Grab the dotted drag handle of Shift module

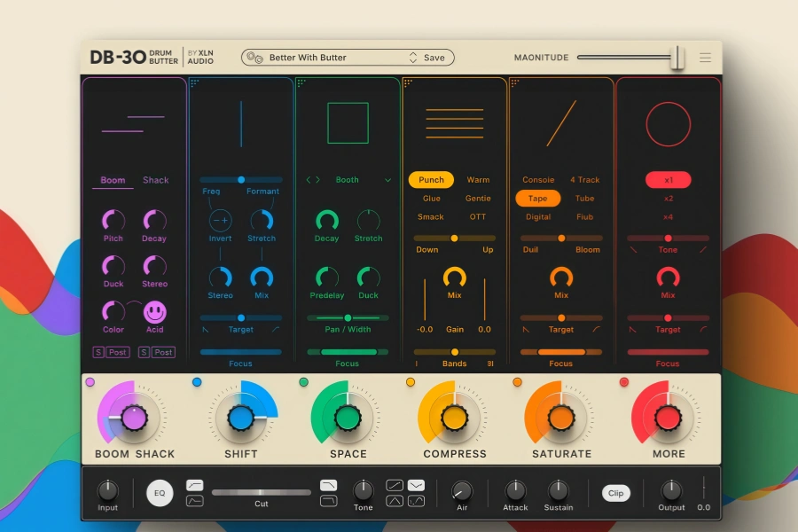click(x=194, y=82)
